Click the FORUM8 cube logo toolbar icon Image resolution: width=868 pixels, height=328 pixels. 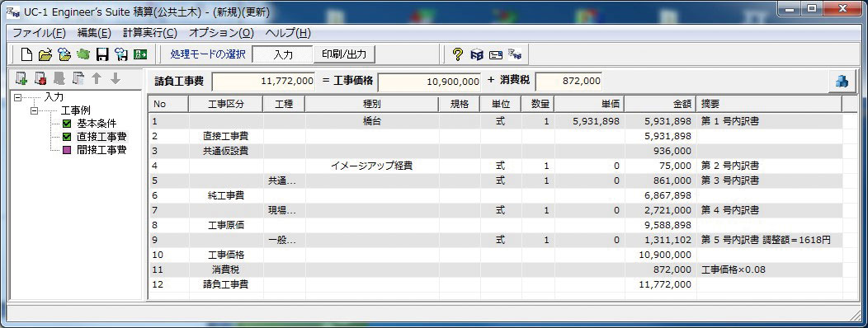coord(477,54)
